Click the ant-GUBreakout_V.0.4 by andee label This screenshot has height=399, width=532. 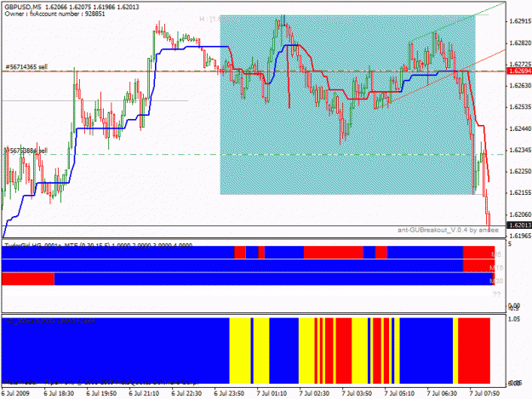448,231
